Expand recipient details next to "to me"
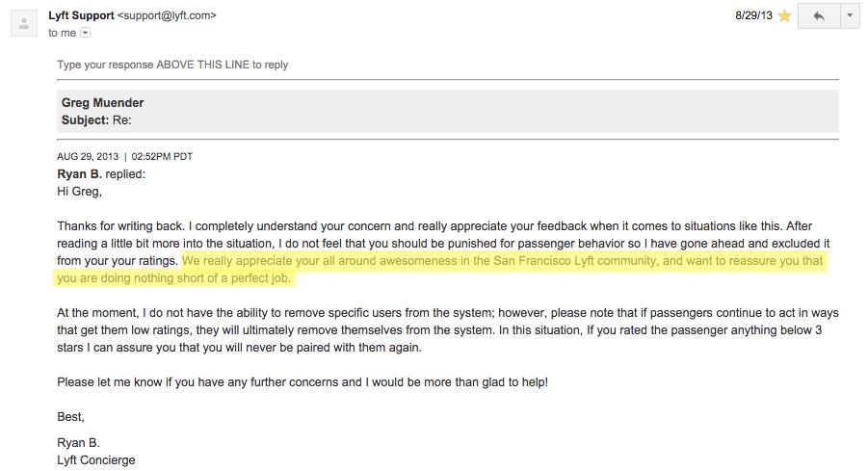This screenshot has width=868, height=471. pyautogui.click(x=85, y=33)
